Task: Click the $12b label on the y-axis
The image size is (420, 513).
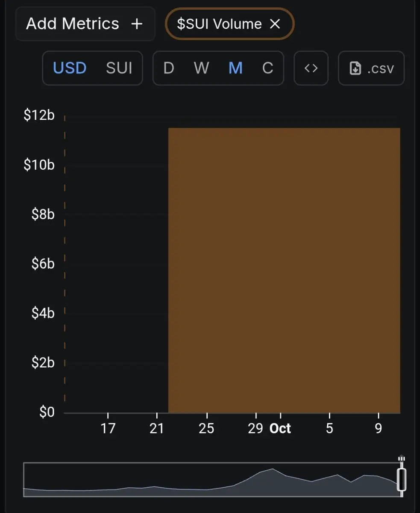Action: (39, 115)
